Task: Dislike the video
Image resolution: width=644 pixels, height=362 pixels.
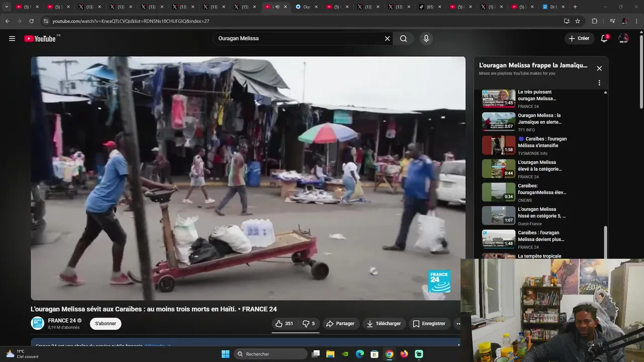Action: tap(309, 324)
